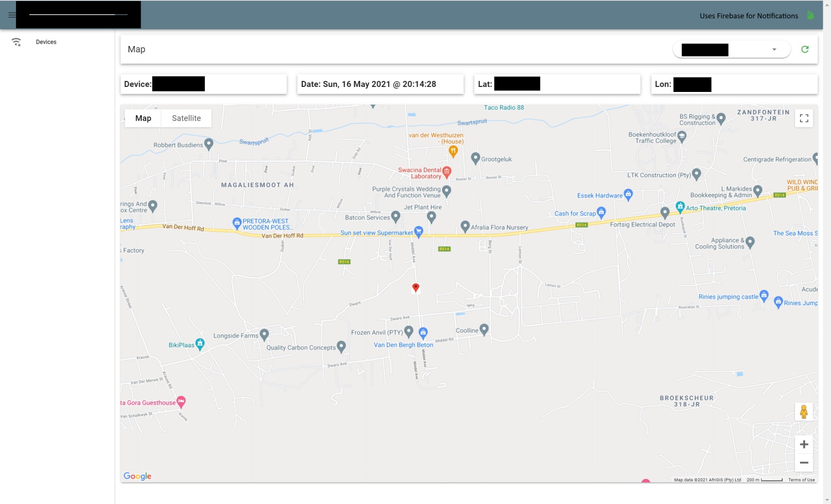Select Van Den Bergh Beton shop pin
The height and width of the screenshot is (504, 831).
point(423,333)
